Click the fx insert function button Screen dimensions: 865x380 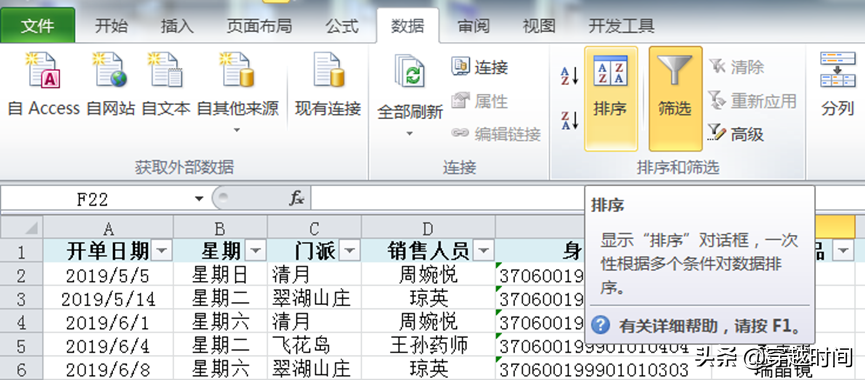click(x=297, y=199)
